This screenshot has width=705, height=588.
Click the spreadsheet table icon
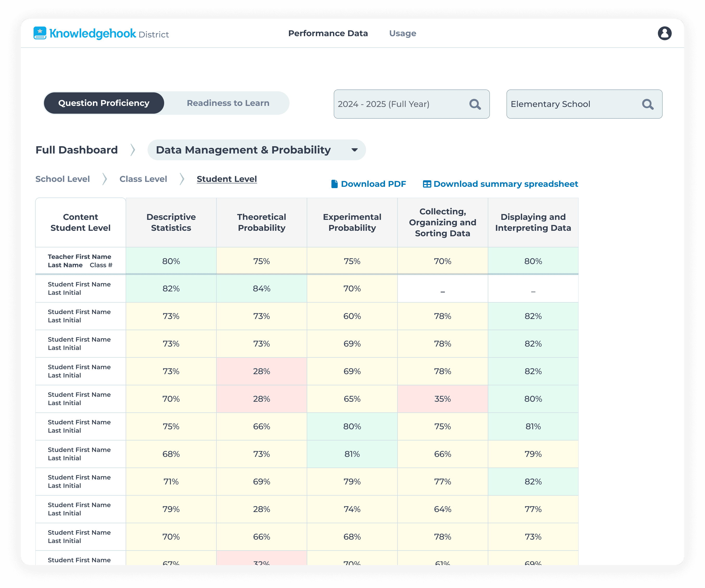(426, 184)
